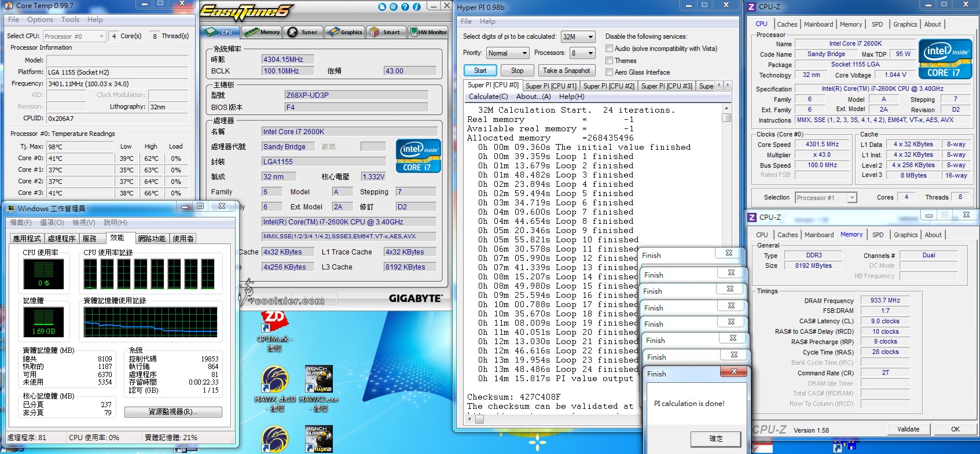Click the BCLK 100.10MHz field
Viewport: 980px width, 454px height.
(287, 71)
